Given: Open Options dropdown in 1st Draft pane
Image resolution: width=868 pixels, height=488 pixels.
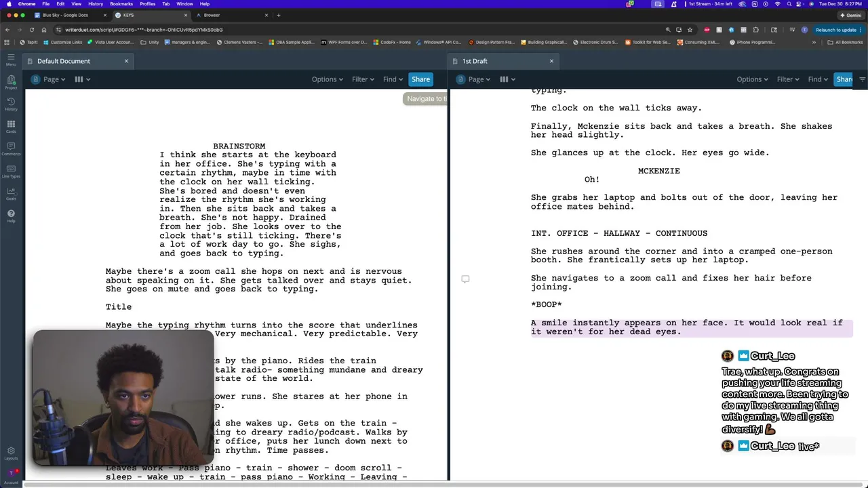Looking at the screenshot, I should pyautogui.click(x=752, y=79).
